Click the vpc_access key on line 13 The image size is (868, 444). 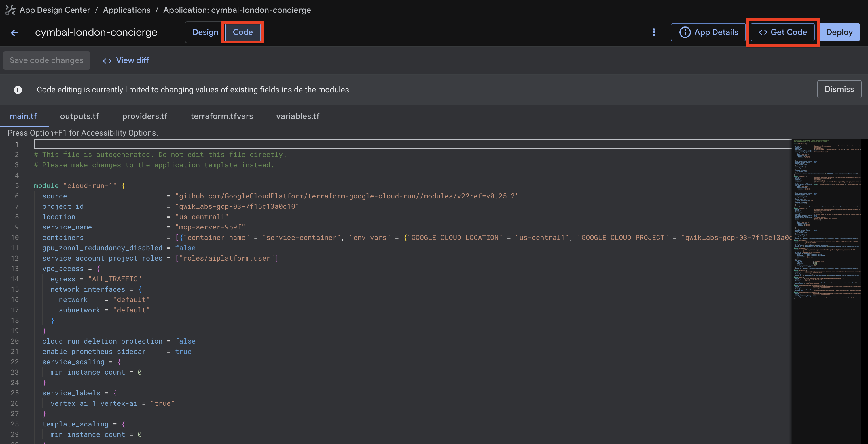tap(63, 269)
